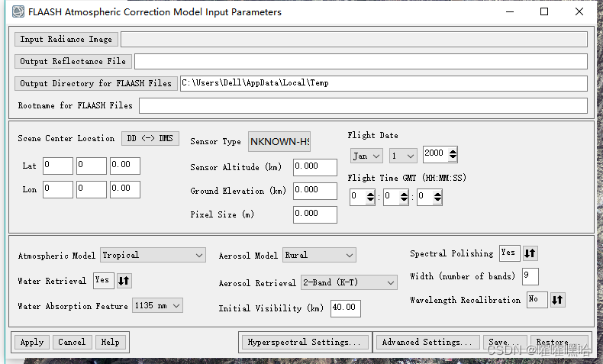Image resolution: width=603 pixels, height=364 pixels.
Task: Click Output Directory for FLAASH Files button
Action: (x=95, y=83)
